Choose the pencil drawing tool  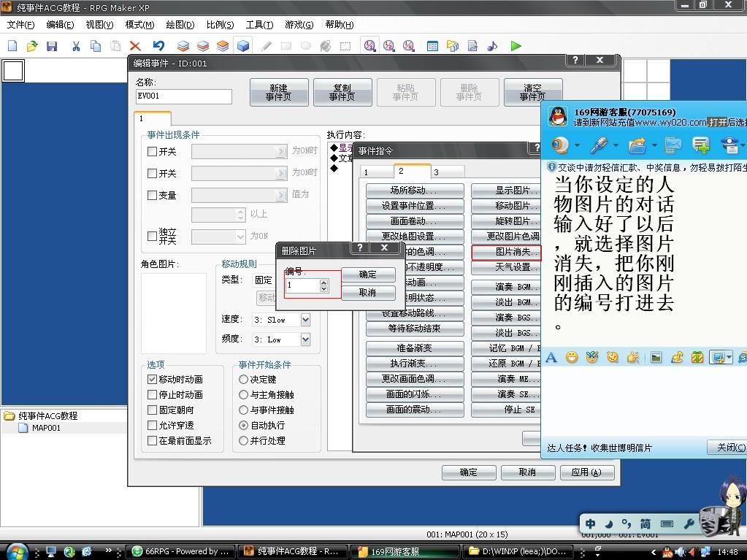pos(267,46)
